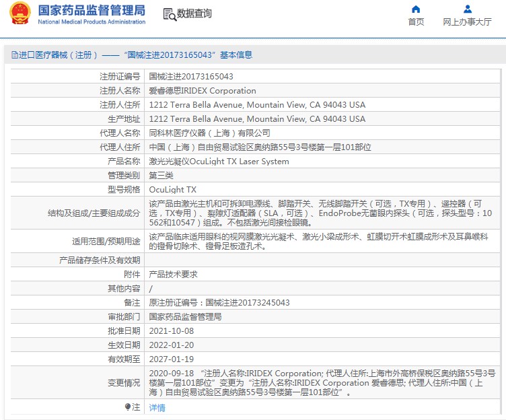Click the data query magnifier icon
Viewport: 506px width, 420px height.
coord(170,15)
